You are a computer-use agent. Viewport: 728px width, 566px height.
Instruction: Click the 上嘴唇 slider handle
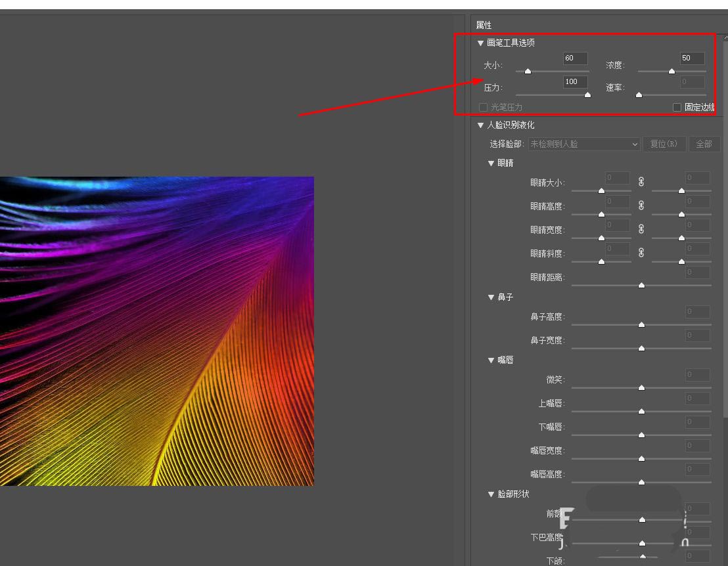[642, 411]
